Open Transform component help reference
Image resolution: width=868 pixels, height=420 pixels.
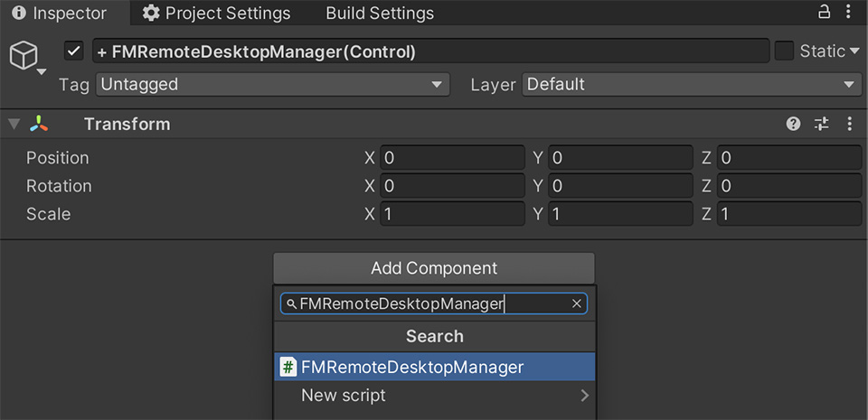[793, 124]
